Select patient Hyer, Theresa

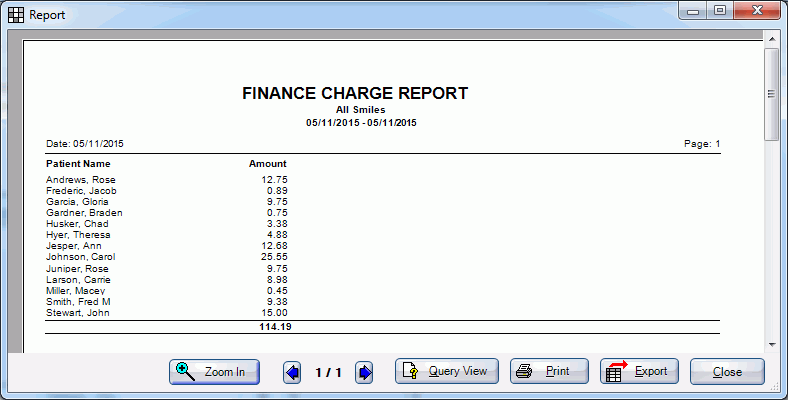pos(78,235)
